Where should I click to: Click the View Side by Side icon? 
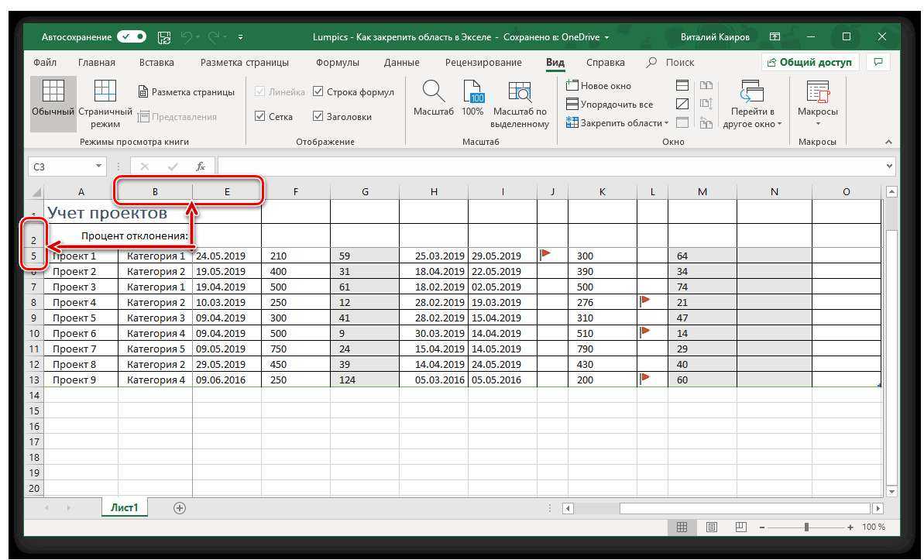click(x=706, y=85)
